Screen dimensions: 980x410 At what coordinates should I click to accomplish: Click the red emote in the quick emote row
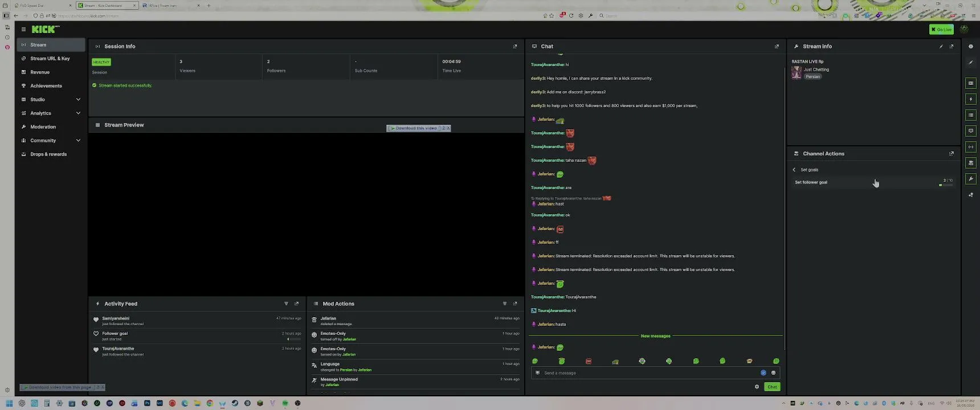click(x=589, y=362)
